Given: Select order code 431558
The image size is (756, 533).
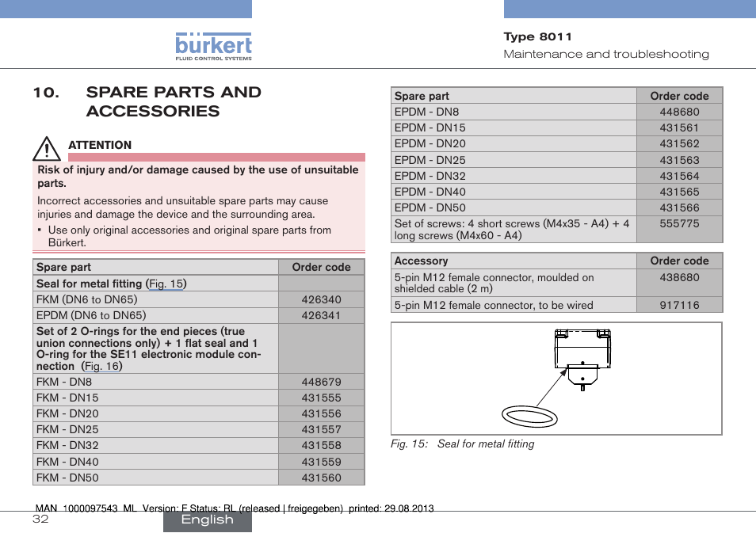Looking at the screenshot, I should 321,445.
